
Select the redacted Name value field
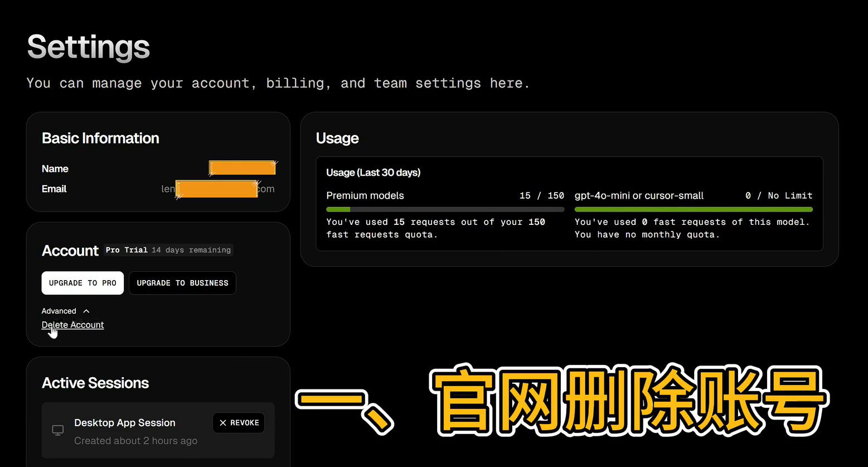pyautogui.click(x=242, y=168)
